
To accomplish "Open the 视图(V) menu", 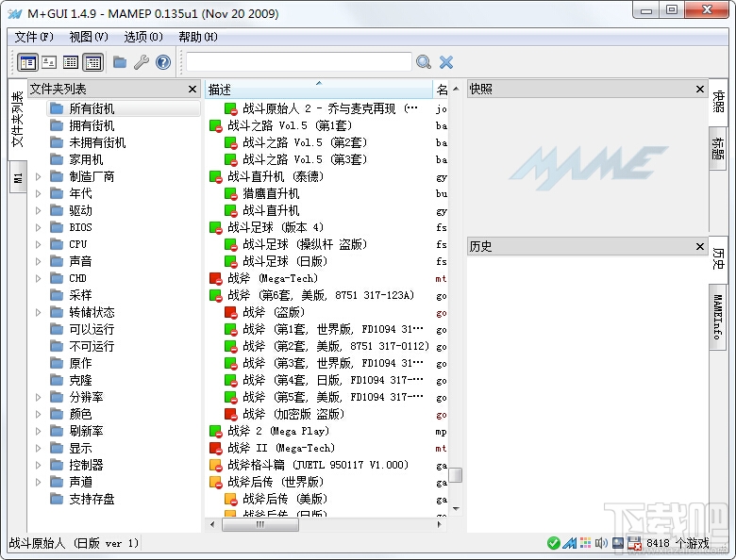I will click(89, 37).
